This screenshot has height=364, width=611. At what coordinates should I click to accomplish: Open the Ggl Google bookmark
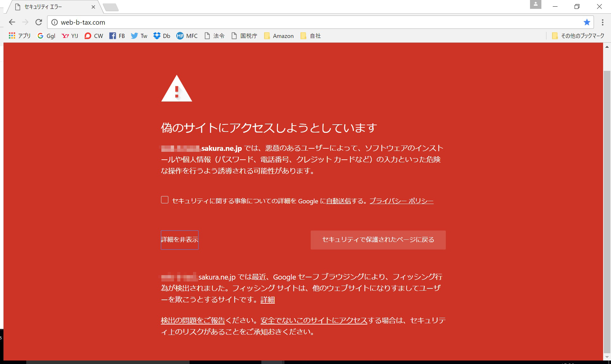[46, 36]
